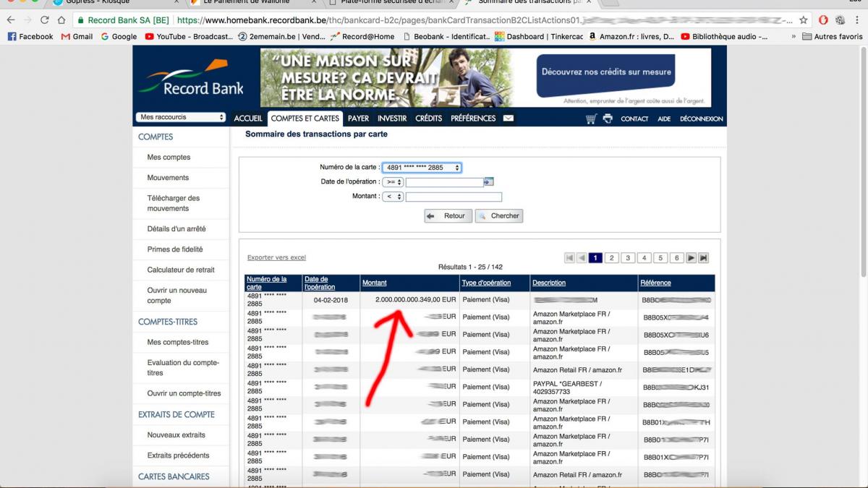
Task: Open the INVESTIR menu
Action: [x=392, y=119]
